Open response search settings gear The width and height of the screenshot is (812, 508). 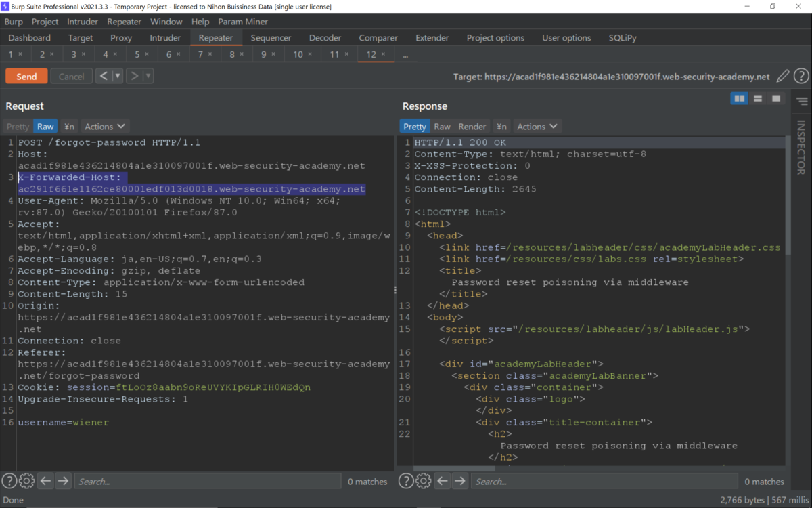coord(424,481)
